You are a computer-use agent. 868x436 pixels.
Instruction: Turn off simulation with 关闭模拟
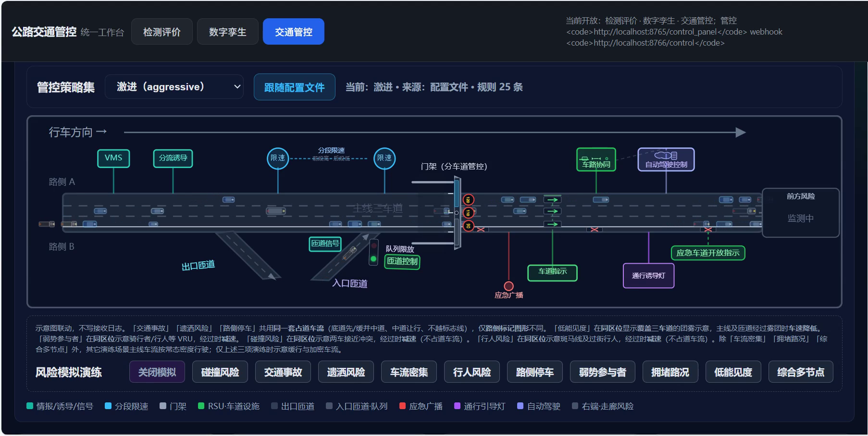157,372
